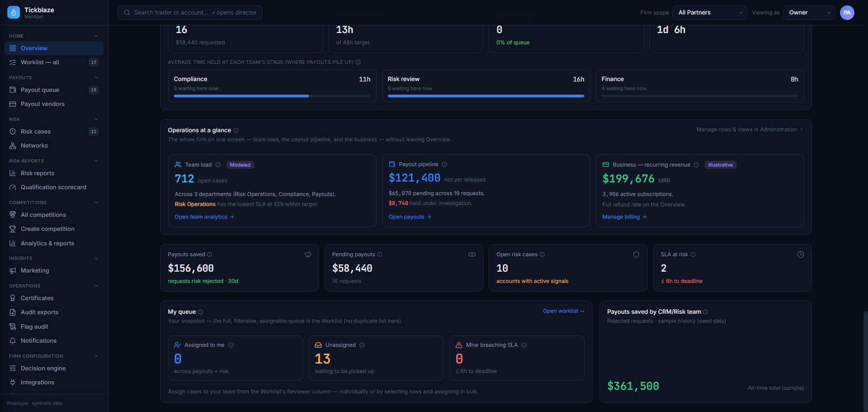The width and height of the screenshot is (868, 412).
Task: Open Flag audit in the sidebar
Action: pos(54,326)
